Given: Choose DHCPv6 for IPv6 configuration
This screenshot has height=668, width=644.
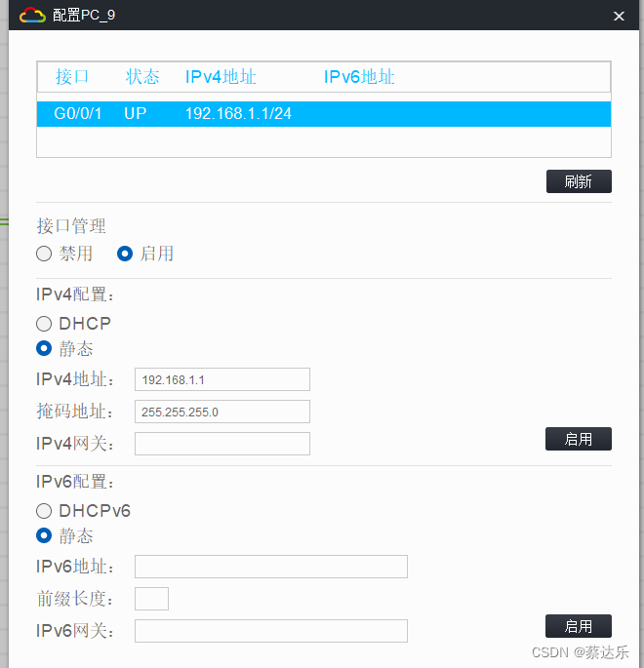Looking at the screenshot, I should point(44,511).
